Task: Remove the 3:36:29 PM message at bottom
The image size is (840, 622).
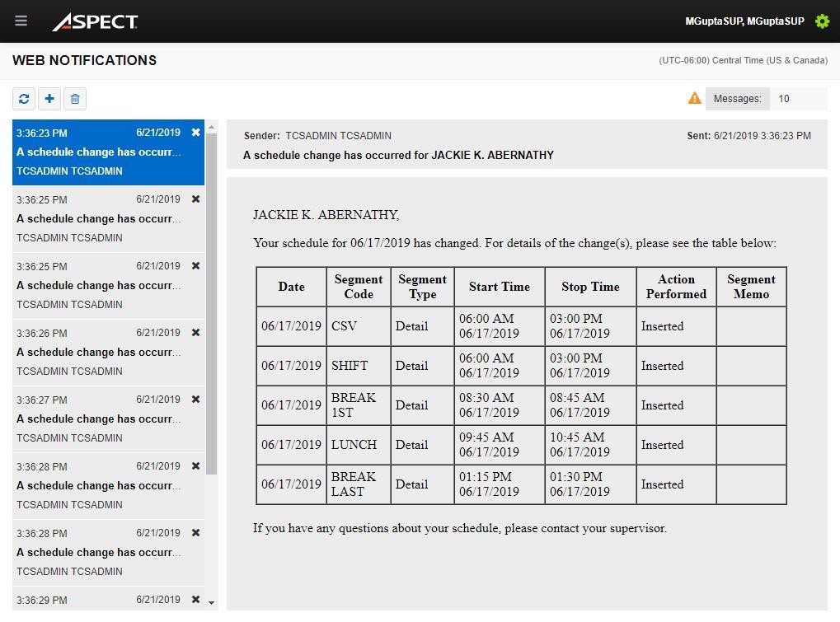Action: 195,599
